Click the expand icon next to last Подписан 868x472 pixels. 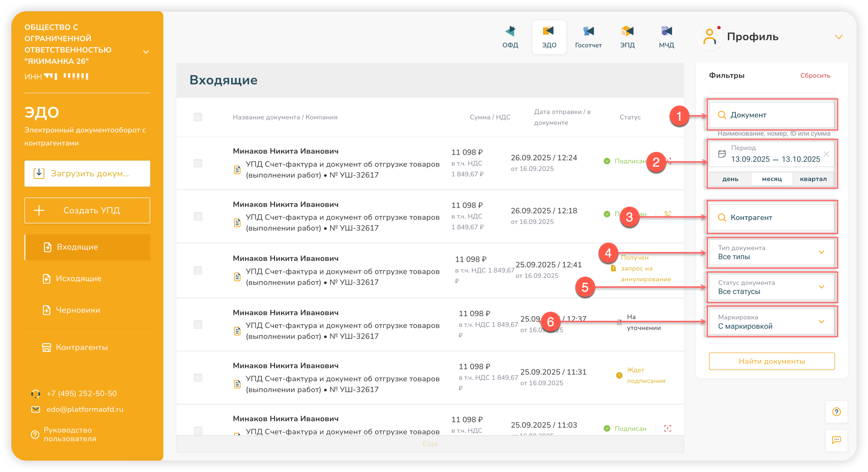click(x=667, y=429)
